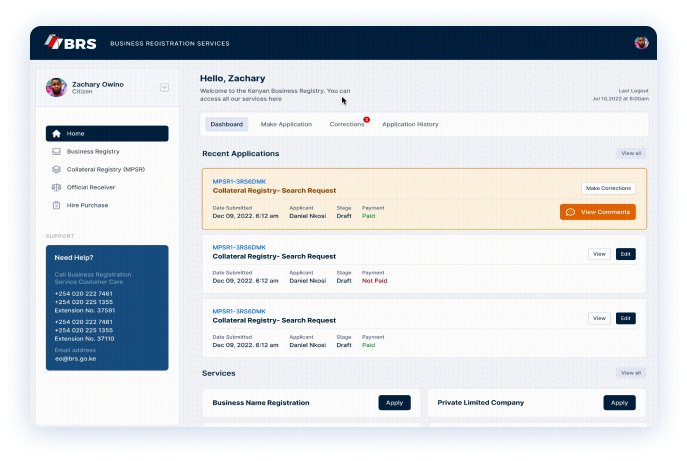Open the user avatar in top-right corner
Image resolution: width=687 pixels, height=461 pixels.
(641, 43)
